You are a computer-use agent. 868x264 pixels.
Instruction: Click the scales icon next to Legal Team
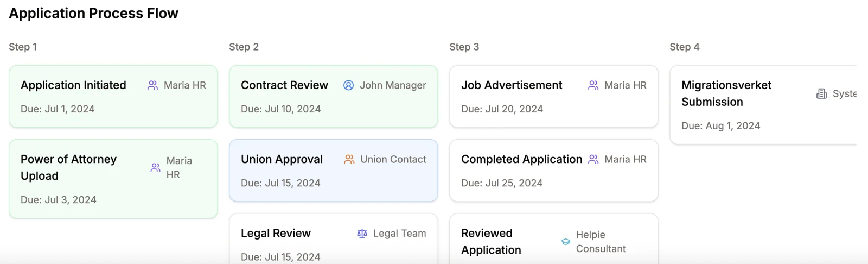(x=362, y=234)
